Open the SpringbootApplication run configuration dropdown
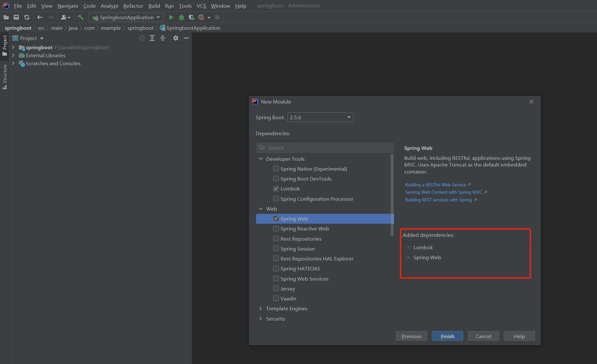 point(126,17)
